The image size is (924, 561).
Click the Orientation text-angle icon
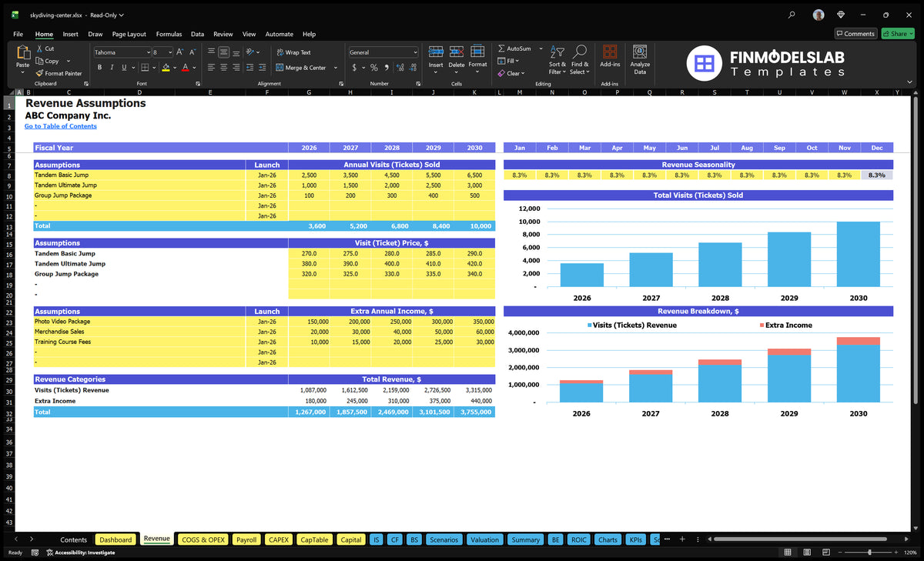point(251,52)
